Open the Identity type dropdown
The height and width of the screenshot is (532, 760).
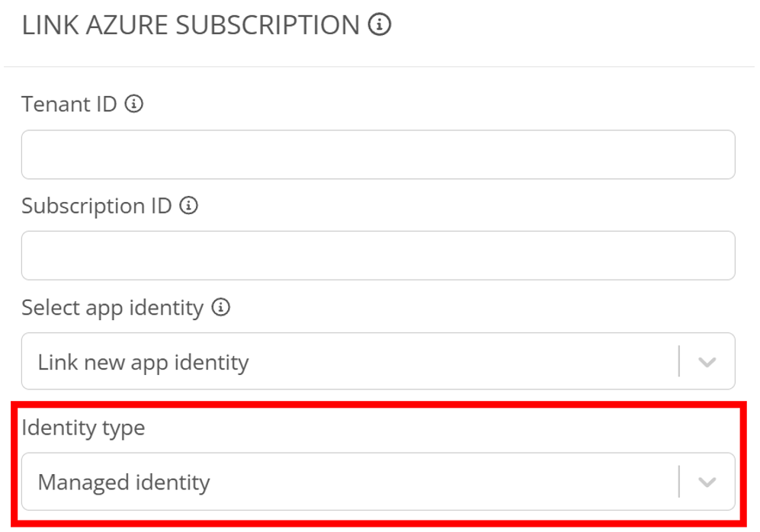351,482
